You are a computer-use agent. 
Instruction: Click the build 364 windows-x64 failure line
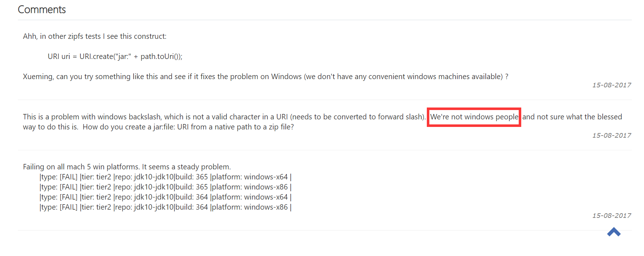(x=165, y=197)
